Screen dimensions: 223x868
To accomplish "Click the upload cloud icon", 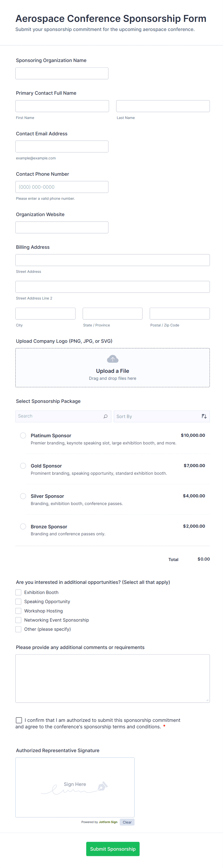I will click(x=112, y=359).
